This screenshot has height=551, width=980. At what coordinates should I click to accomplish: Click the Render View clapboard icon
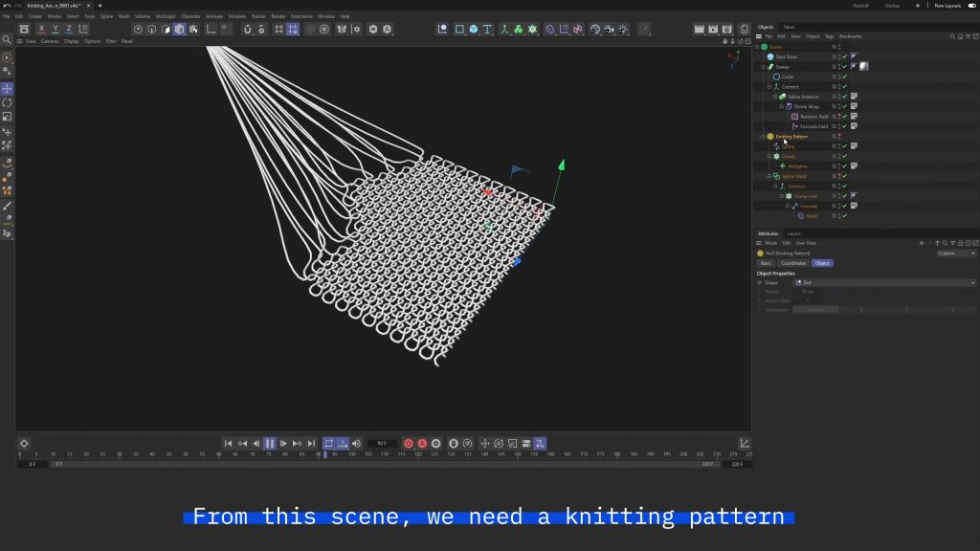(700, 29)
